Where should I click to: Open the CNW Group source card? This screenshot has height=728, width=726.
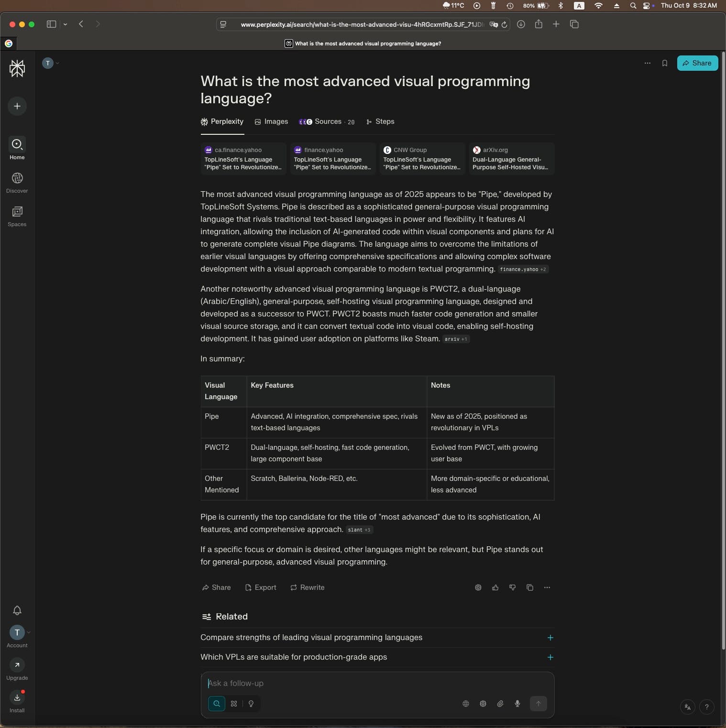tap(422, 159)
